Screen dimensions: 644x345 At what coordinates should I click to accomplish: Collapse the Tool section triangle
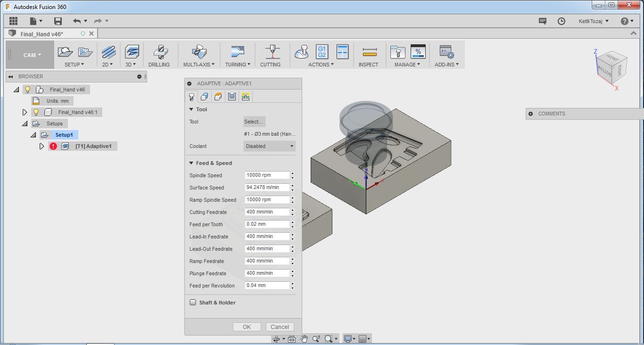point(191,109)
